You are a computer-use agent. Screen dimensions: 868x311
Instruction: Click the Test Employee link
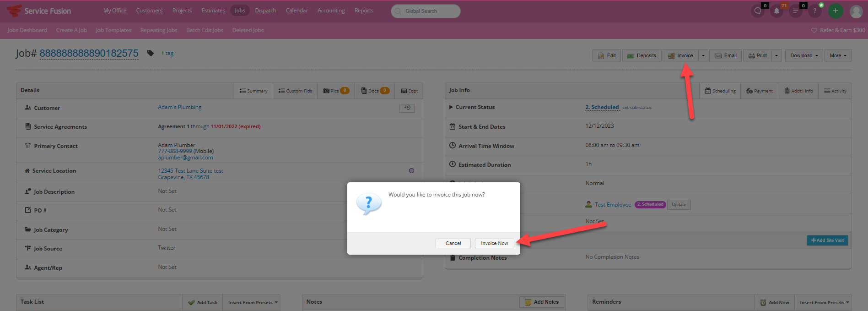[613, 205]
